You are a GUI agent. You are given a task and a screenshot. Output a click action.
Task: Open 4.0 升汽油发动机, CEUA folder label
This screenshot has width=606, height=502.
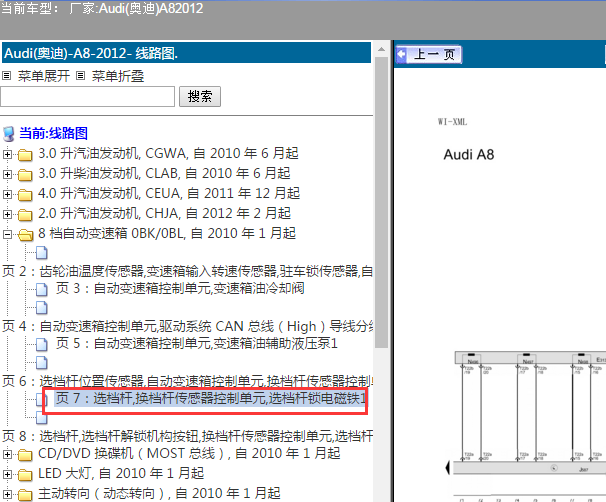tap(169, 193)
